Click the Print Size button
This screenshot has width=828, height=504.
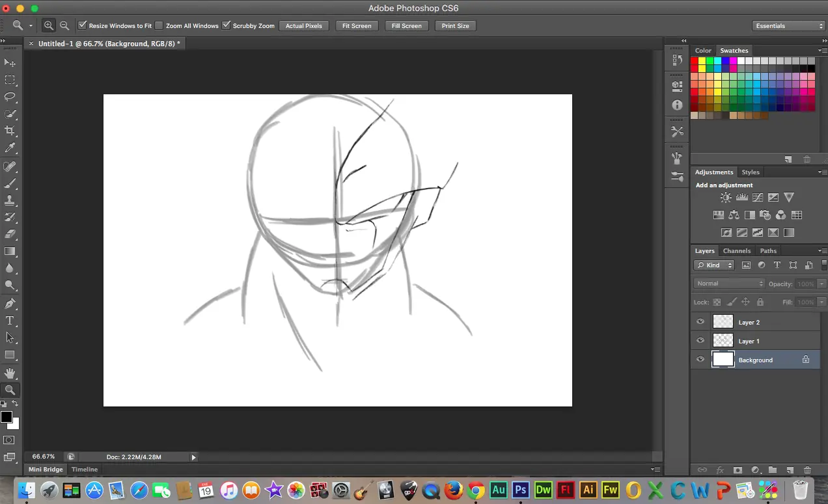tap(455, 25)
